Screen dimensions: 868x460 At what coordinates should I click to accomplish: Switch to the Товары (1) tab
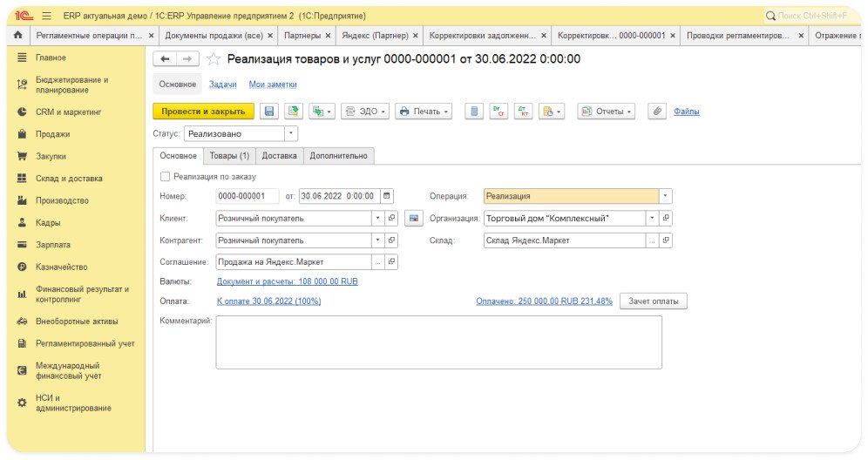click(x=229, y=156)
